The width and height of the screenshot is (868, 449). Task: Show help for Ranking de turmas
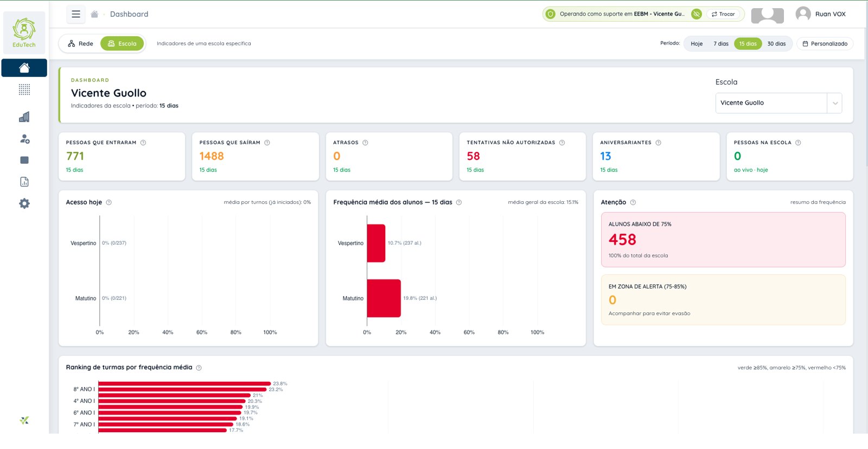(199, 368)
